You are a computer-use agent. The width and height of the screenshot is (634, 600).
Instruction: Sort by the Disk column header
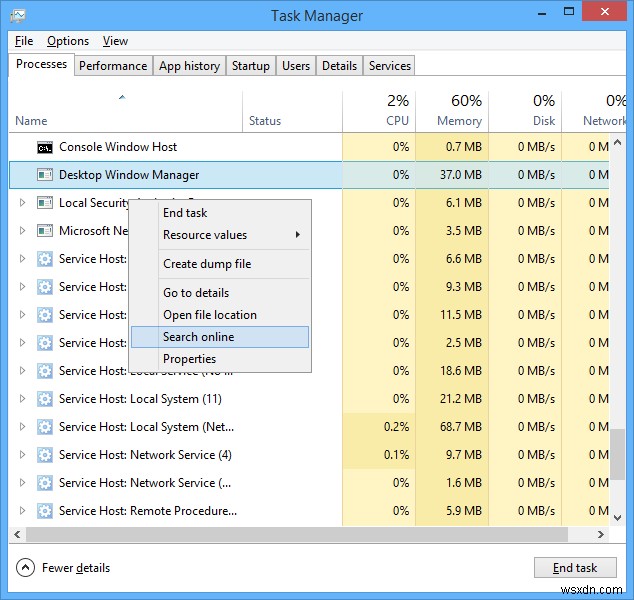click(525, 112)
